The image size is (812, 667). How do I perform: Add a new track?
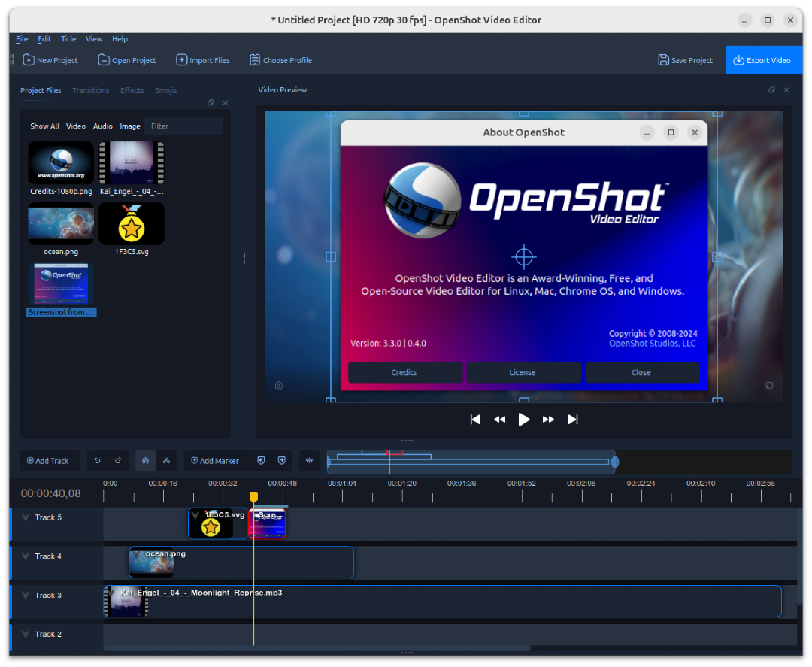coord(50,460)
